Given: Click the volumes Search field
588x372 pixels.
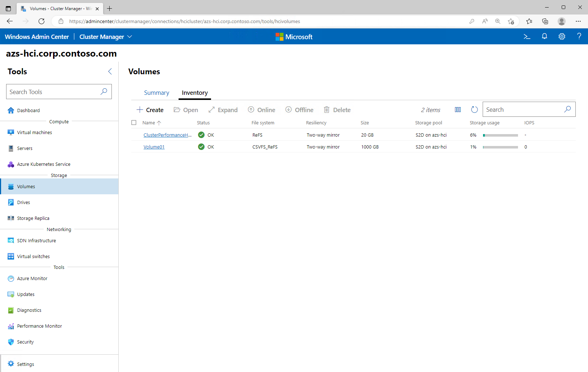Looking at the screenshot, I should [x=523, y=110].
